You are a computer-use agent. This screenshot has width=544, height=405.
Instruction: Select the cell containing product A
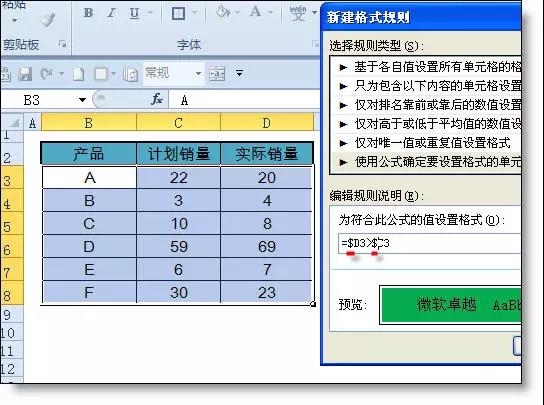click(x=90, y=178)
